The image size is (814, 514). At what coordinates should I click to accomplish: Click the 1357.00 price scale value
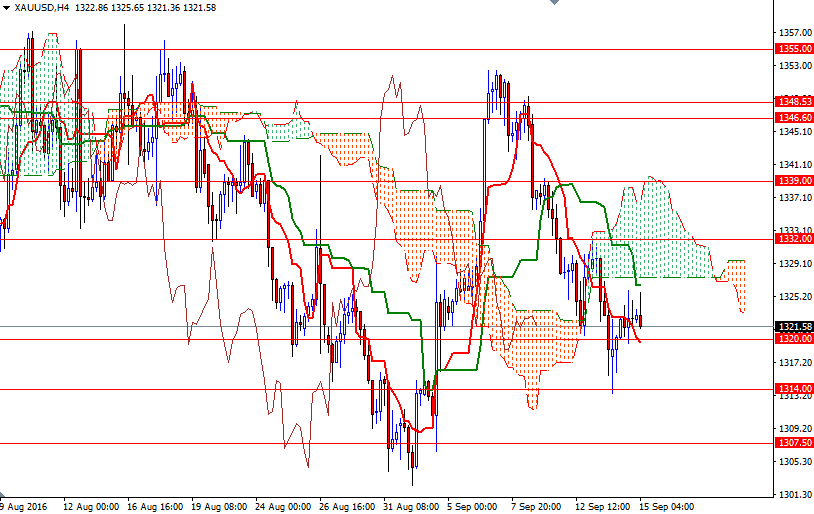[x=795, y=33]
